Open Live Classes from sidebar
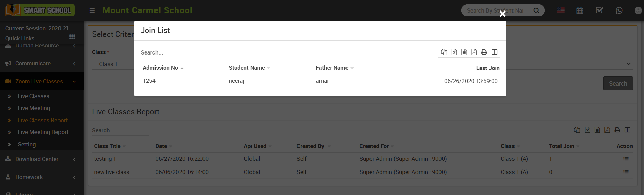The height and width of the screenshot is (195, 644). pyautogui.click(x=33, y=96)
